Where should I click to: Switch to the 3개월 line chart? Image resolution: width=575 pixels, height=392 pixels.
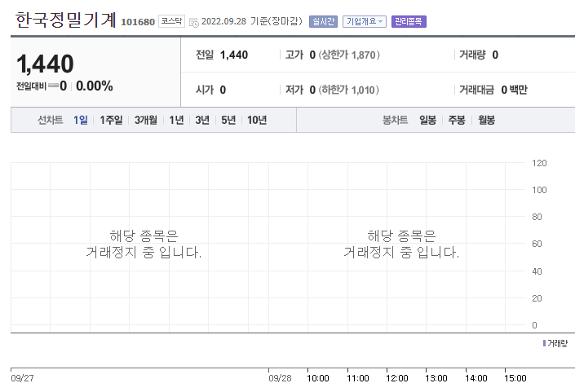(x=145, y=120)
